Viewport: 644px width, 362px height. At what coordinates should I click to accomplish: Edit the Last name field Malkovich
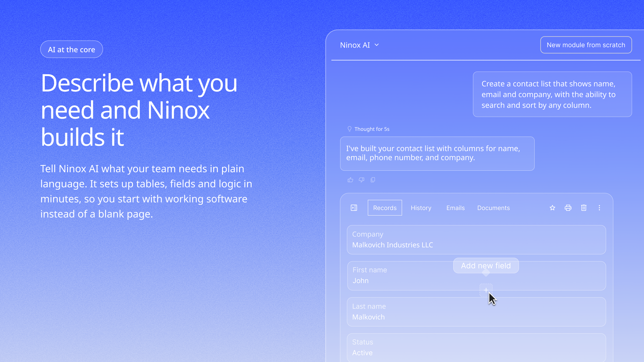[476, 312]
